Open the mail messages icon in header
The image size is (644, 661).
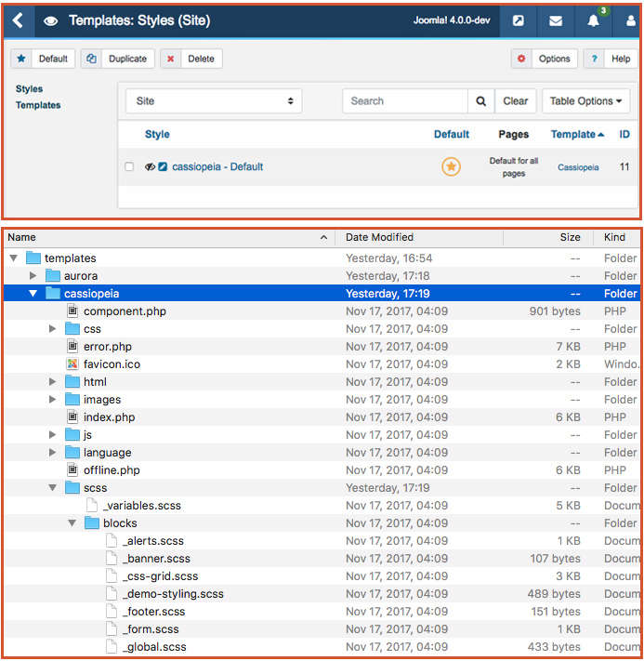pos(556,20)
